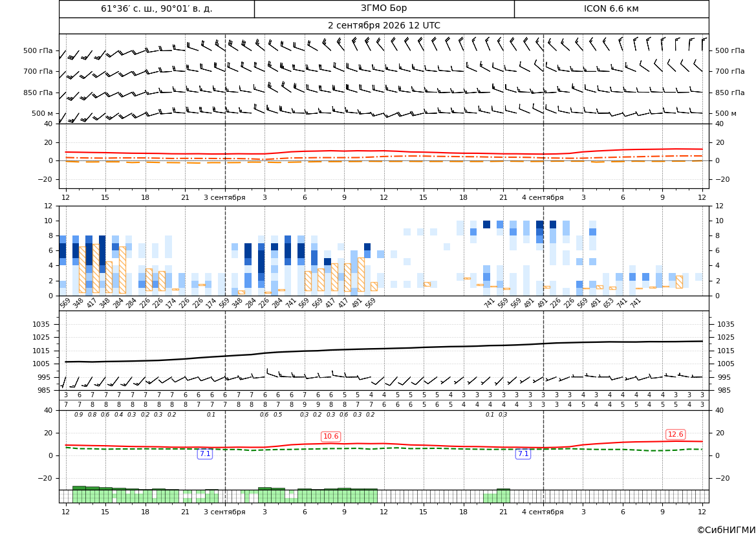Click the red 10.6 maximum temperature label
The image size is (756, 535).
point(330,436)
